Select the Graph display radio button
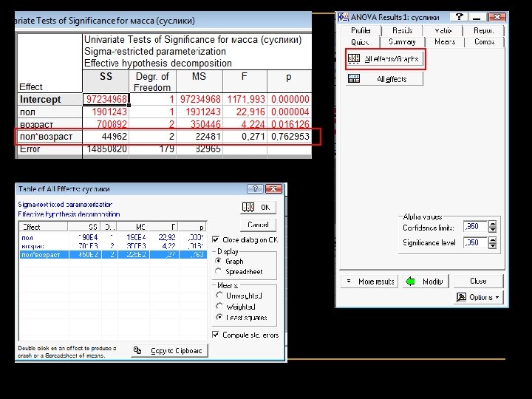 [219, 261]
